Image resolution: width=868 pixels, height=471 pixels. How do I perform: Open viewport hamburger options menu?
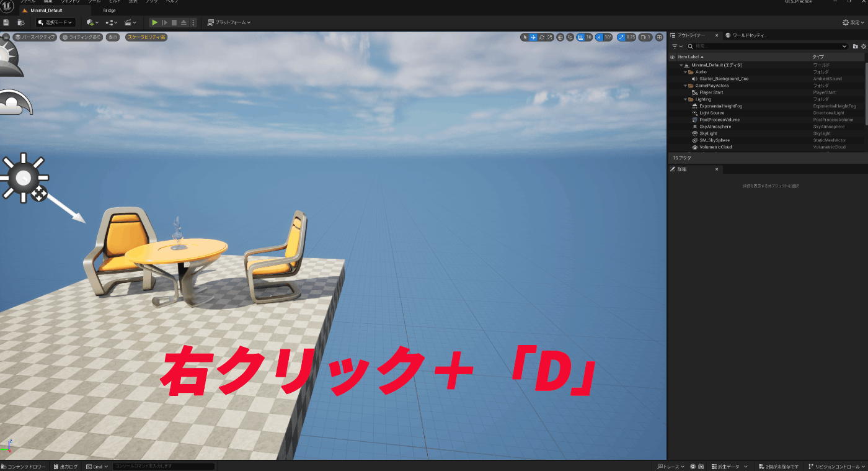coord(6,37)
